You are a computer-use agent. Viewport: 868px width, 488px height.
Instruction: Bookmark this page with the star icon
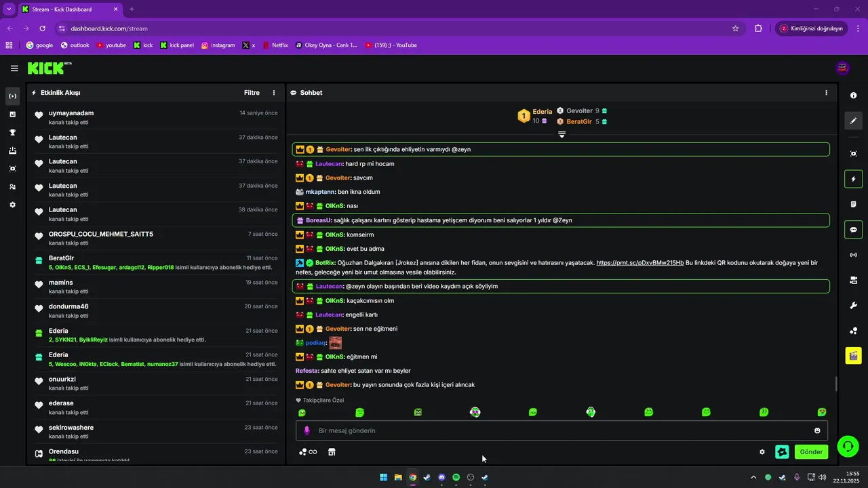tap(735, 28)
